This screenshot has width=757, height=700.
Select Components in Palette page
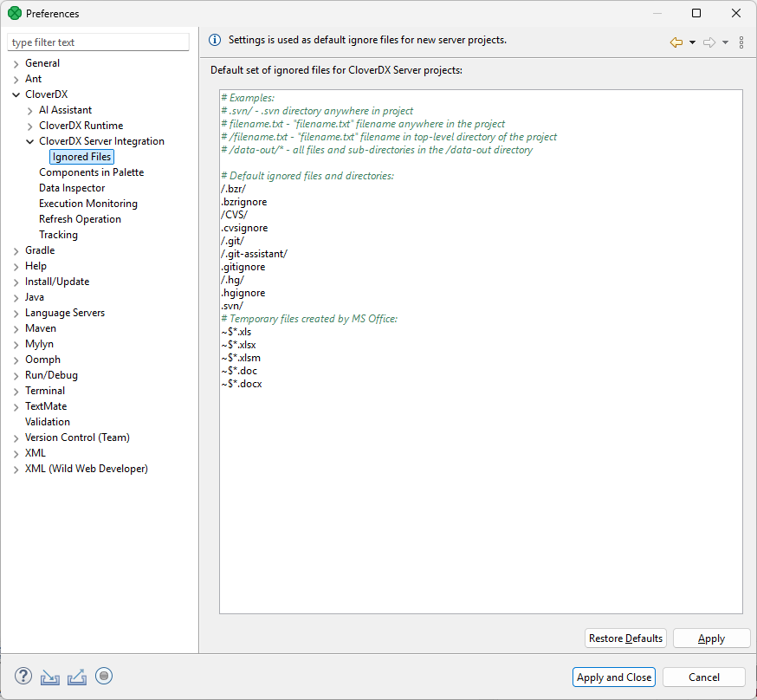tap(91, 172)
